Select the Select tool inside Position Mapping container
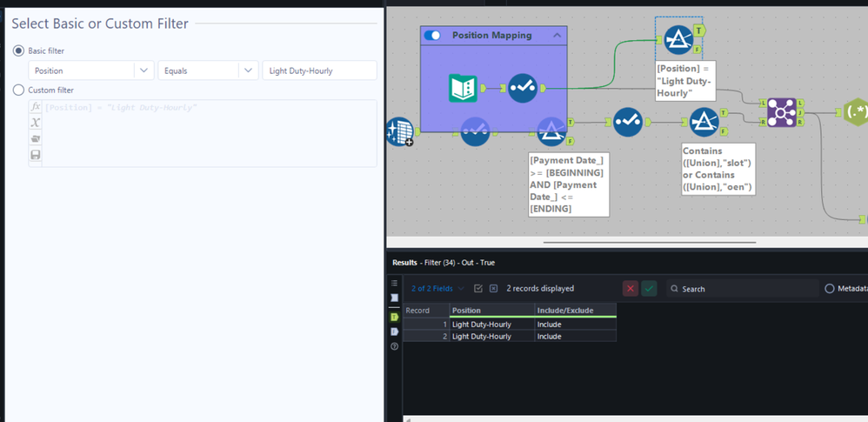This screenshot has height=422, width=868. point(523,88)
